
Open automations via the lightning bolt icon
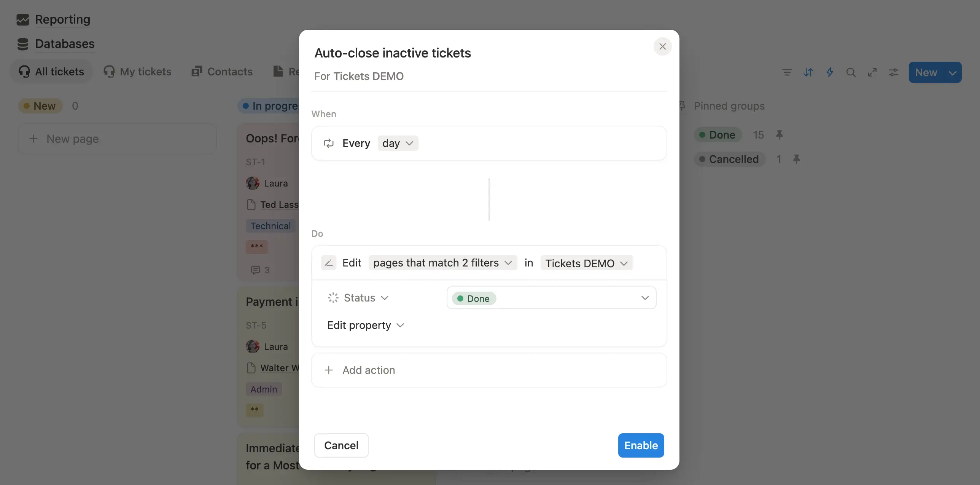830,72
